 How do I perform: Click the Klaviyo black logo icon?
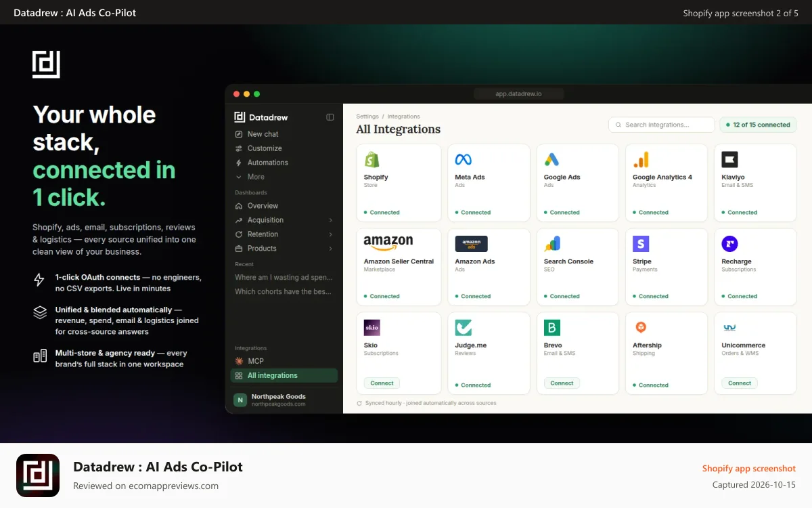(x=729, y=160)
